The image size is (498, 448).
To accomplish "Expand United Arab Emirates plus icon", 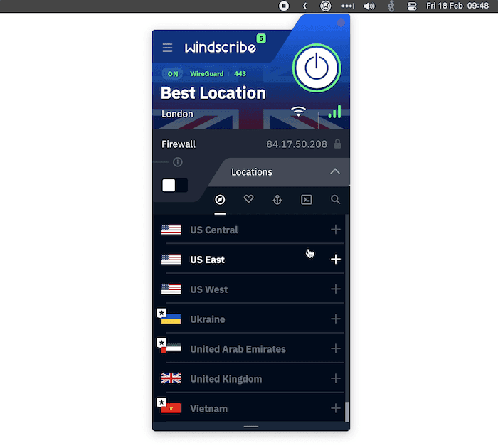I will (335, 348).
